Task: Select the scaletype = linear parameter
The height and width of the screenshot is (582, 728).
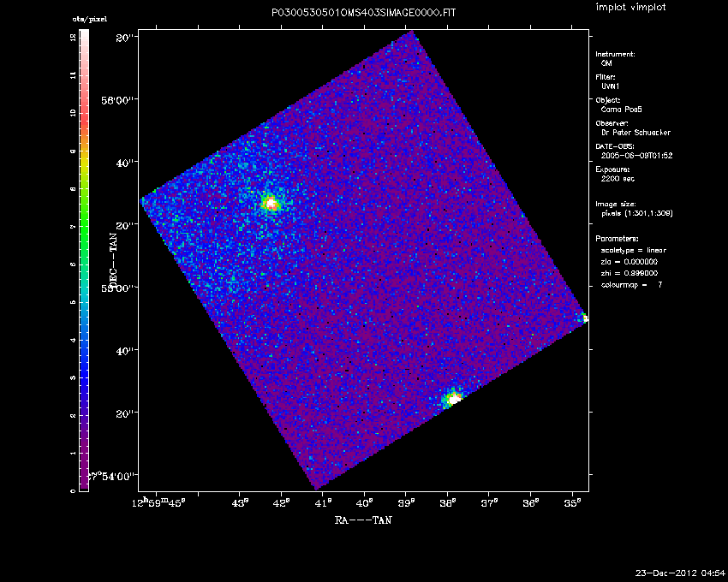Action: click(634, 250)
